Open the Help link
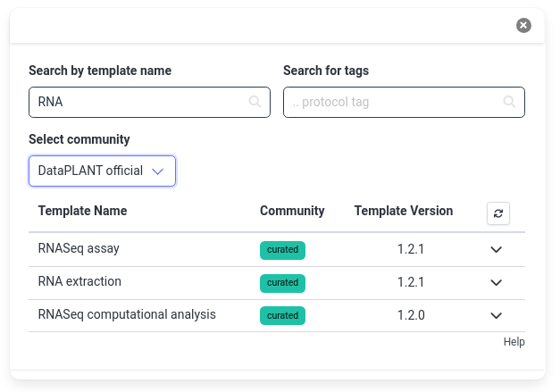 (x=514, y=342)
